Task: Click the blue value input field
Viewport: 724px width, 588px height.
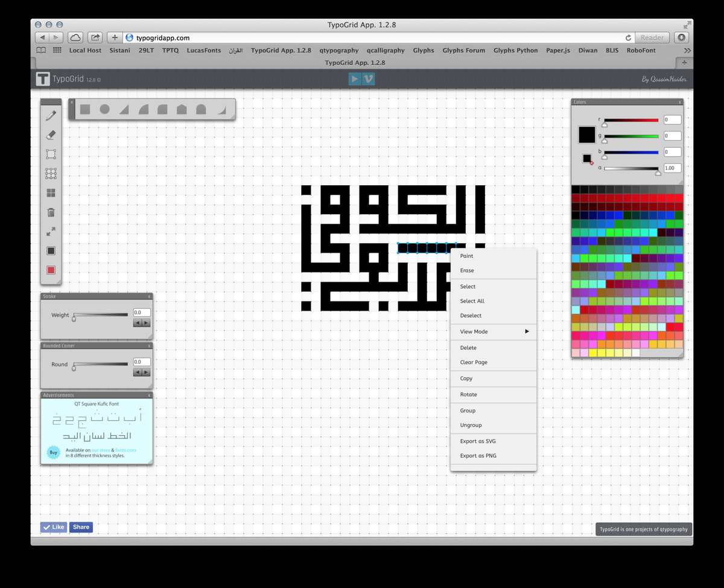Action: point(673,152)
